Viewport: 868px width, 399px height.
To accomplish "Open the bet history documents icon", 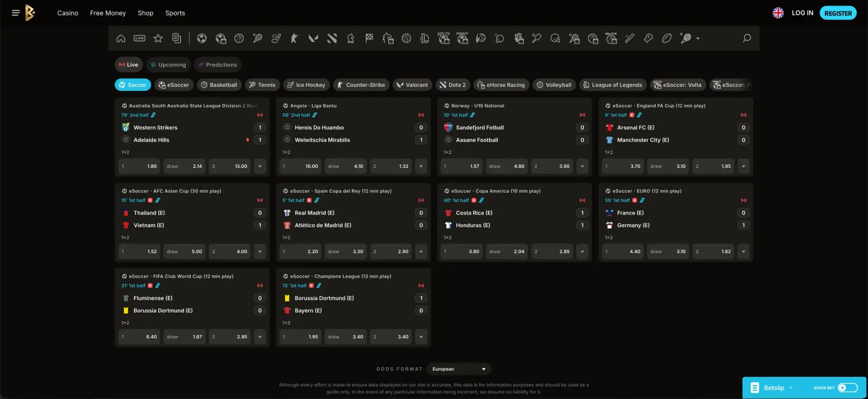I will point(176,38).
